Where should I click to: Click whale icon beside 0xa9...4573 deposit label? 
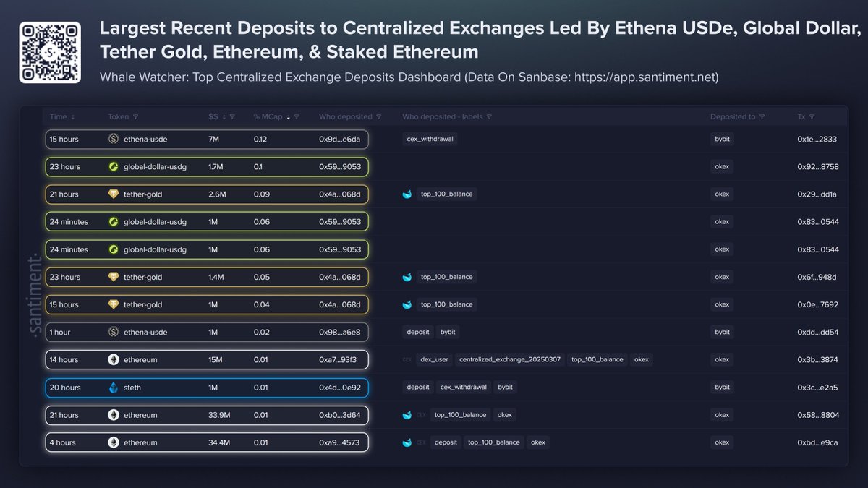pyautogui.click(x=407, y=442)
